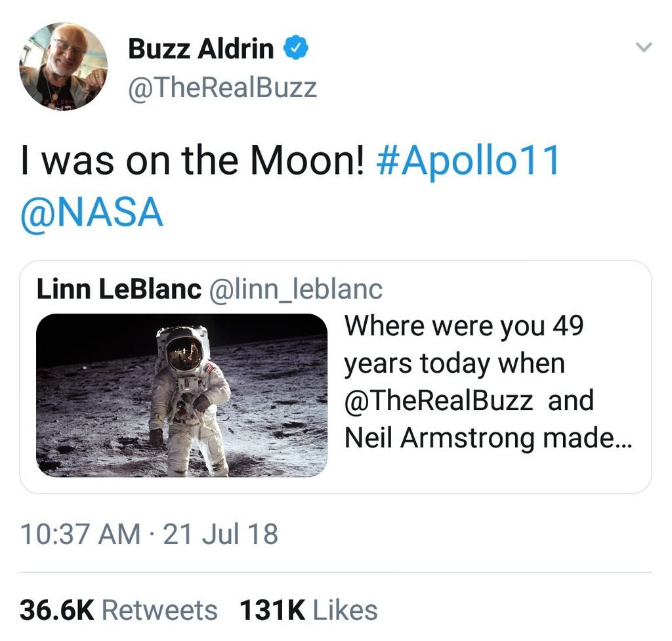View the 131K Likes list
Viewport: 672px width, 641px height.
(308, 610)
